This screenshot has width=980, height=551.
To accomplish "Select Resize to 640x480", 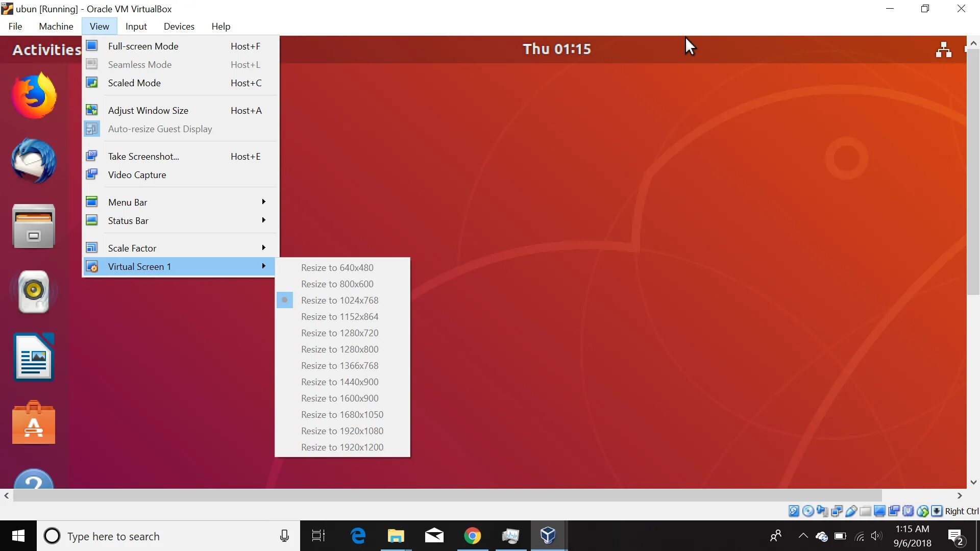I will pos(342,268).
